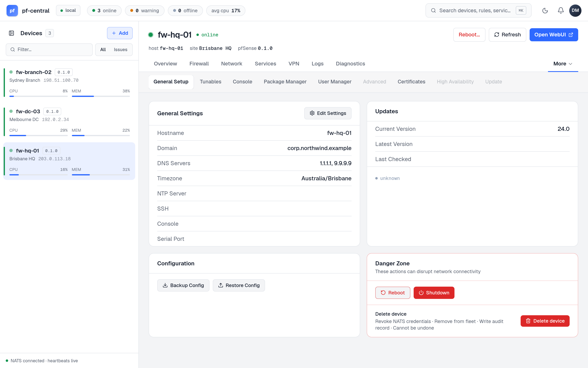Click the Reboot… button in header
This screenshot has height=368, width=588.
(x=469, y=35)
